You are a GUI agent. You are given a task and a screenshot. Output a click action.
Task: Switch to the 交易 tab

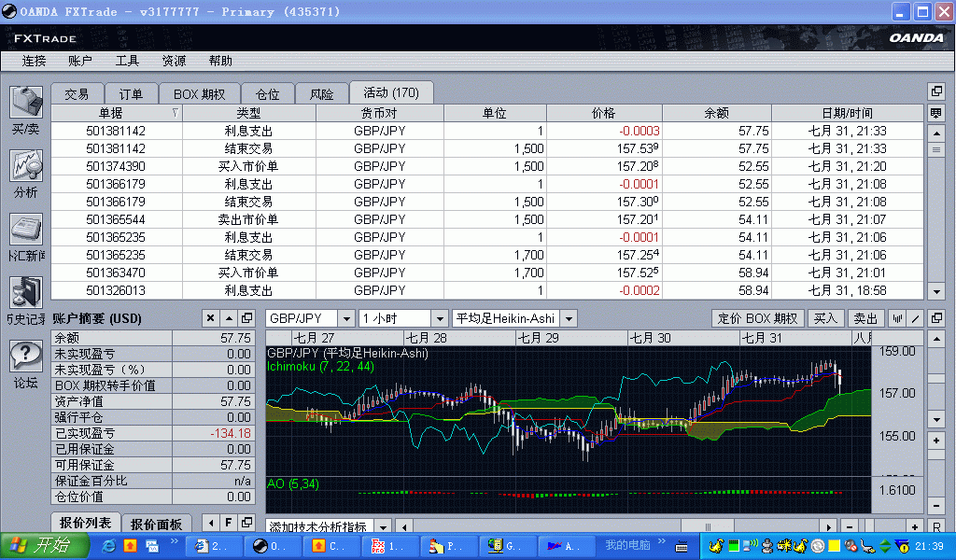(x=77, y=93)
